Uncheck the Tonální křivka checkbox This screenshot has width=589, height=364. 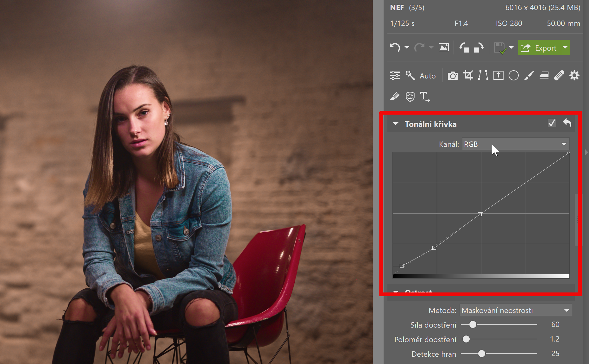pos(552,123)
